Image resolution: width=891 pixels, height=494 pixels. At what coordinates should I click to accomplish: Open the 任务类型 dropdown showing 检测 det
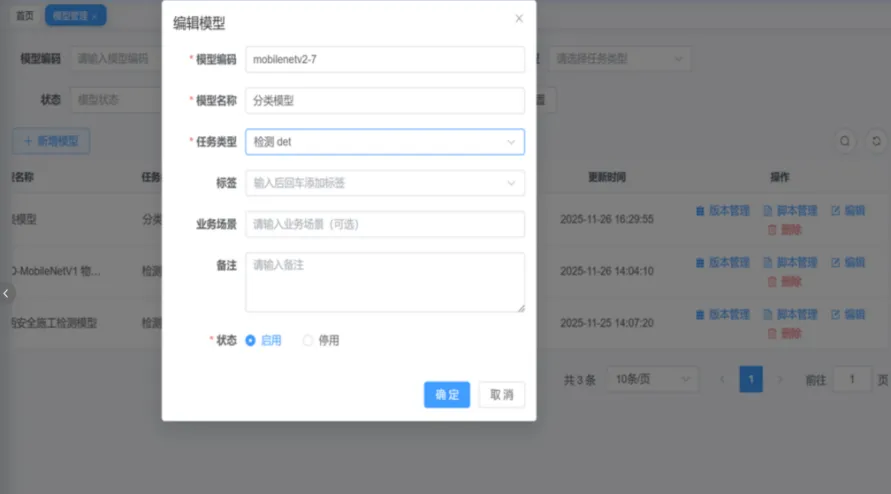click(385, 142)
